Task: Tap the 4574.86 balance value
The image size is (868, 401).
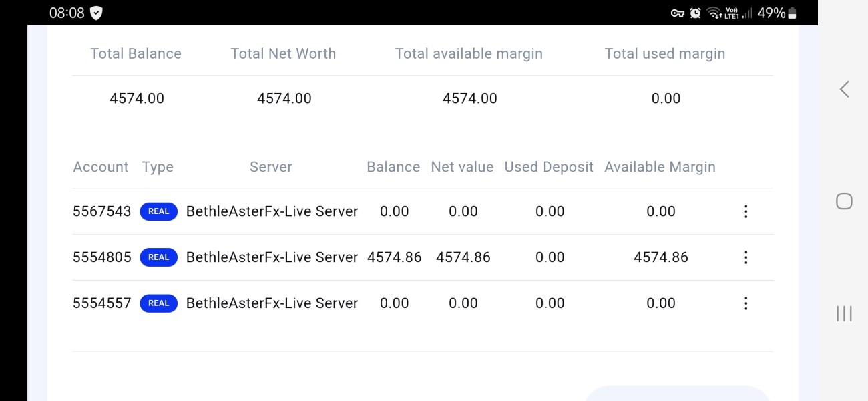Action: pyautogui.click(x=394, y=257)
